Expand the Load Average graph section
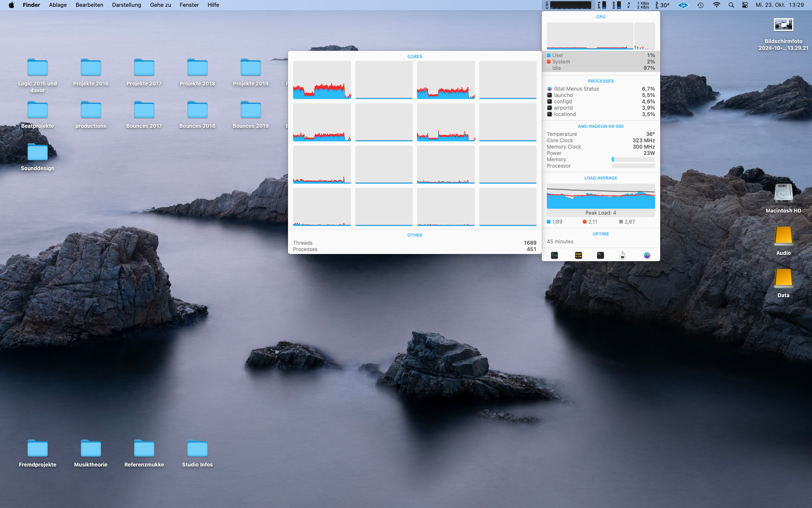Screen dimensions: 812x508 coord(601,196)
